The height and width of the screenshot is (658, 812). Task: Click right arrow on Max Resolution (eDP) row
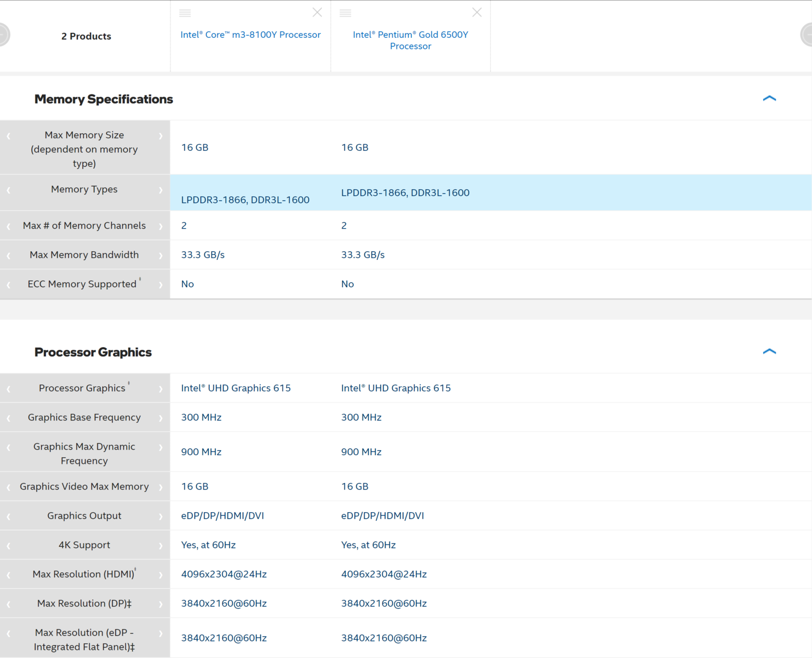click(x=161, y=633)
